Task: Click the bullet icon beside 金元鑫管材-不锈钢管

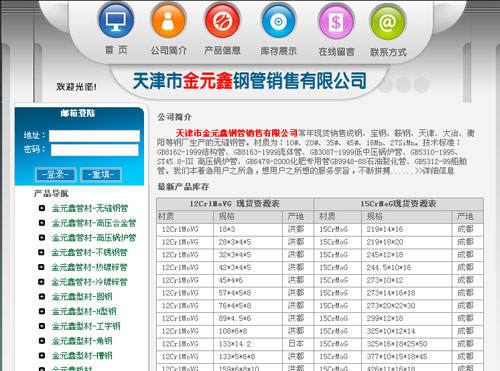Action: pos(41,252)
